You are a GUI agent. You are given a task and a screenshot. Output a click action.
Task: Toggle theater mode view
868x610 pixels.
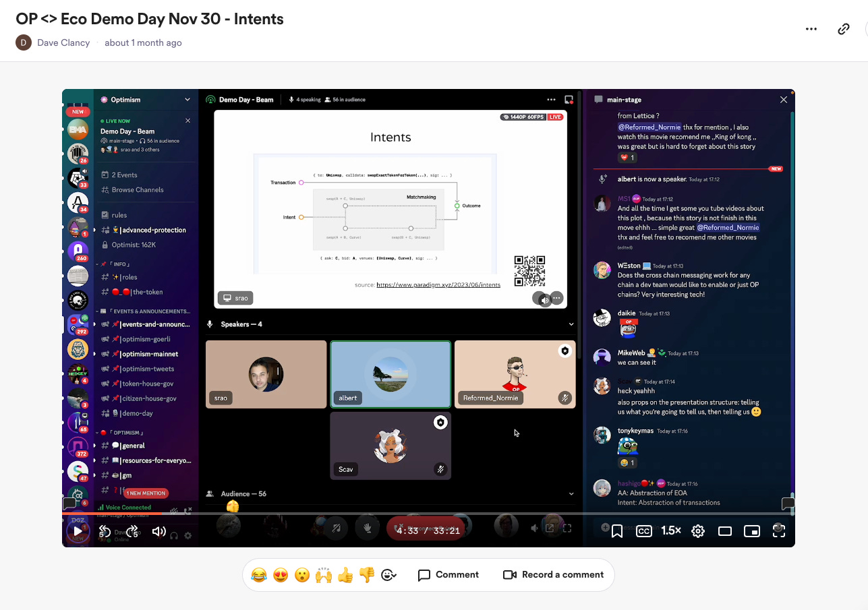click(725, 531)
